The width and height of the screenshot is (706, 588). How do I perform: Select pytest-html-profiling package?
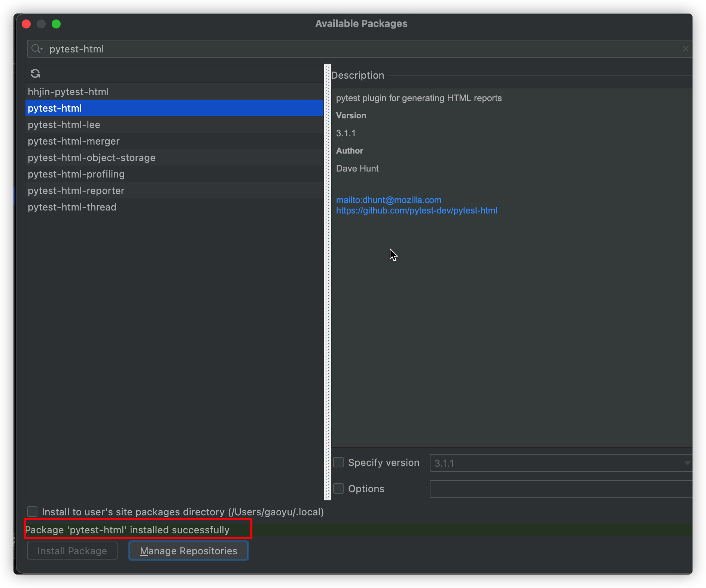click(174, 174)
